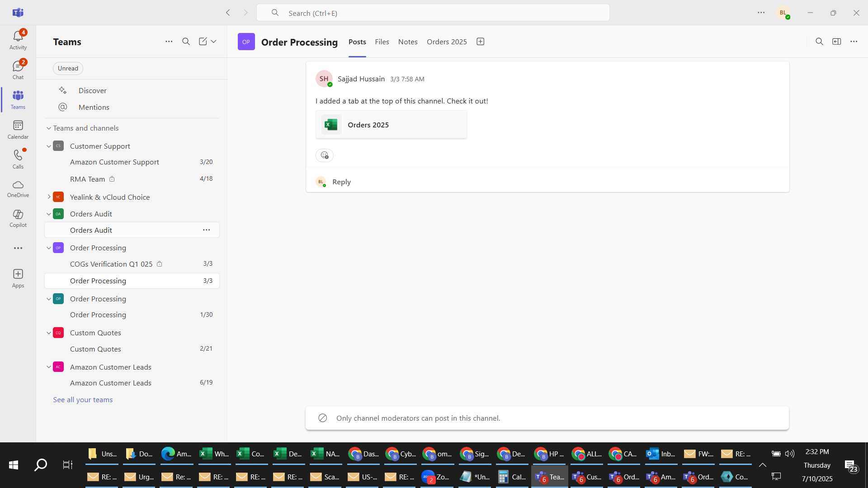The image size is (868, 488).
Task: Open Sajjad Hussain's profile name
Action: click(361, 79)
